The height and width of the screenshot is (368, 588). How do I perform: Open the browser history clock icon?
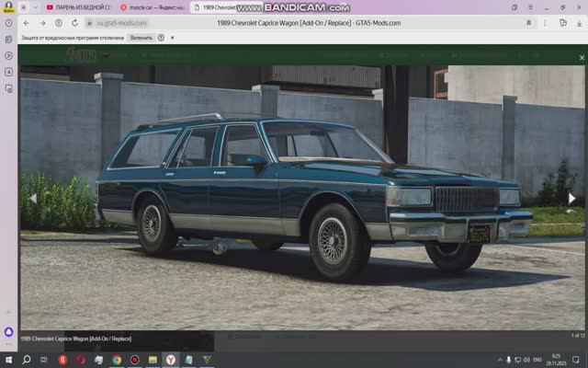coord(8,23)
